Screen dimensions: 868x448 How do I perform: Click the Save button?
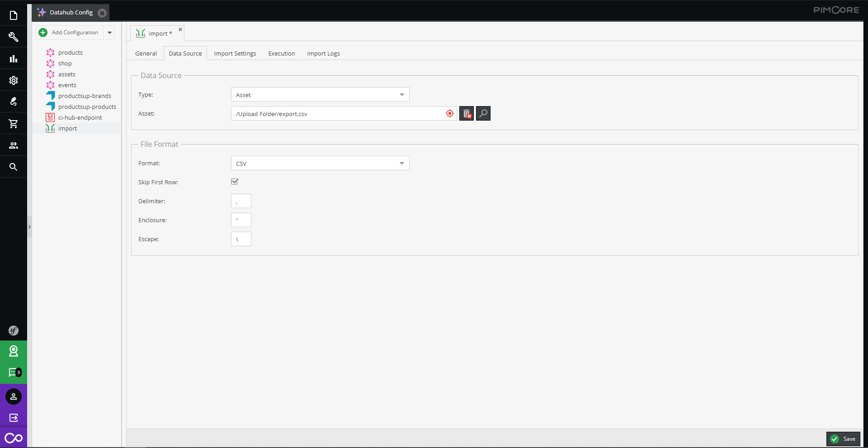(843, 439)
